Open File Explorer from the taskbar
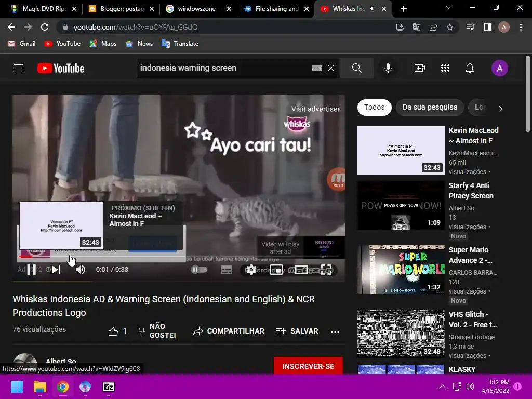 pos(39,387)
